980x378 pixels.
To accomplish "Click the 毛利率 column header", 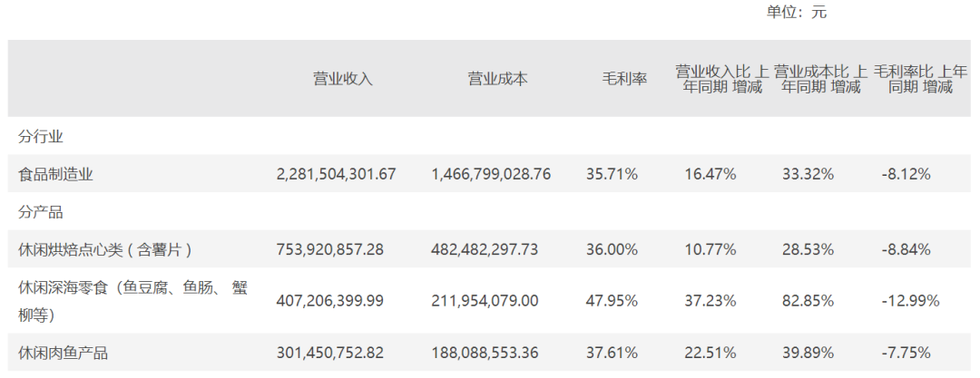I will pos(624,79).
